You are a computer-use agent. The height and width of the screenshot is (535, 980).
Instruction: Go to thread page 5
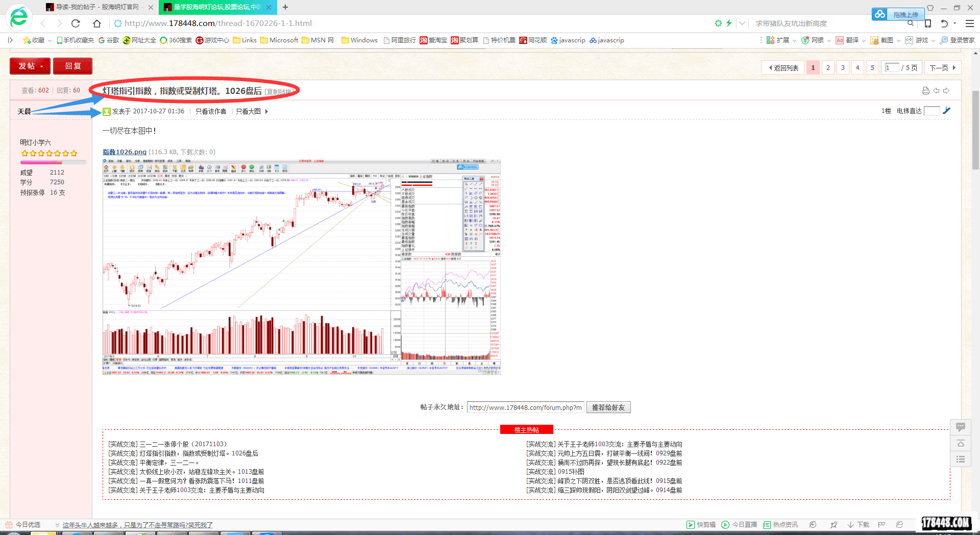[872, 68]
